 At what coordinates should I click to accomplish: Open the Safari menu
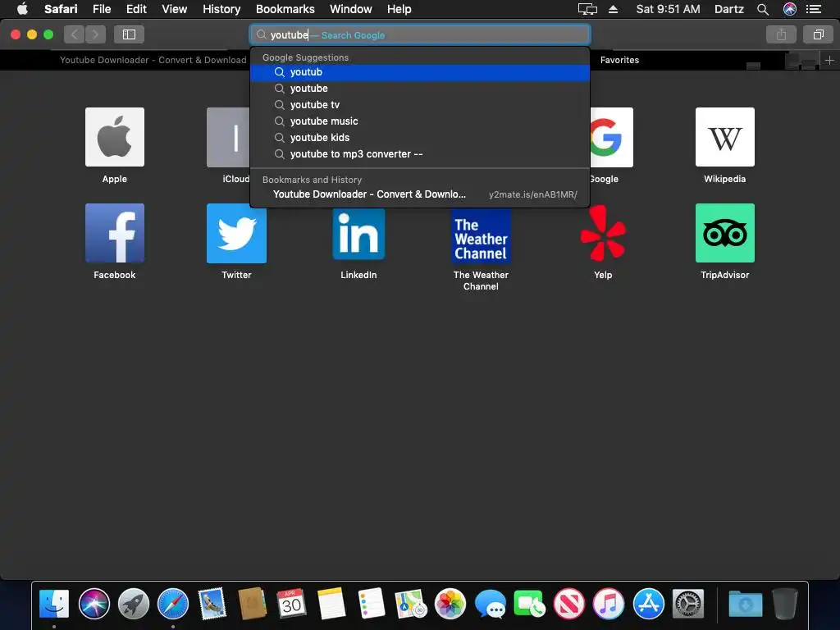tap(61, 9)
